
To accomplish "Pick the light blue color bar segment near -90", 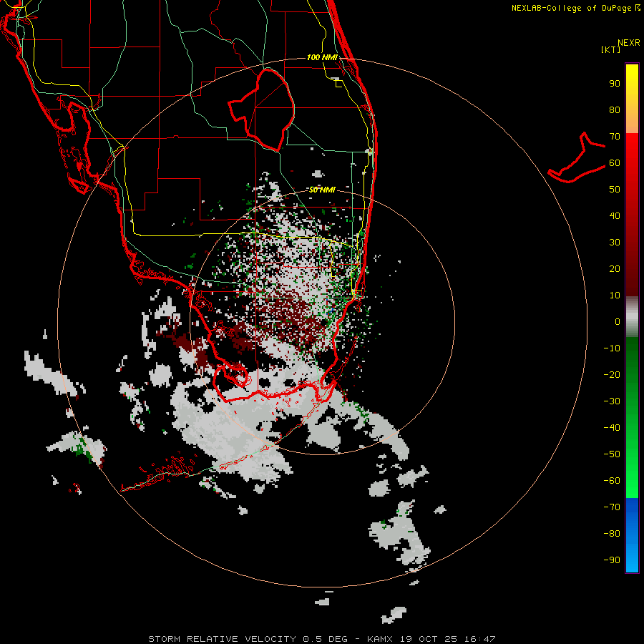I will (x=632, y=559).
